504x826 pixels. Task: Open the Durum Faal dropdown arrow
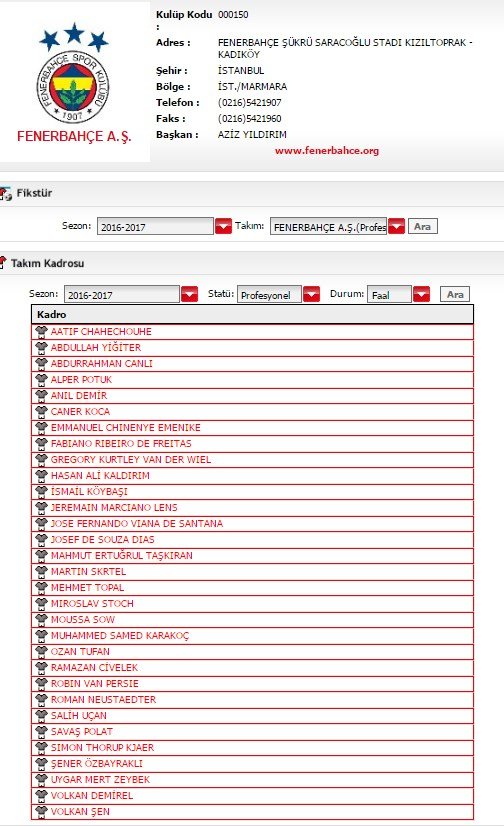click(421, 294)
